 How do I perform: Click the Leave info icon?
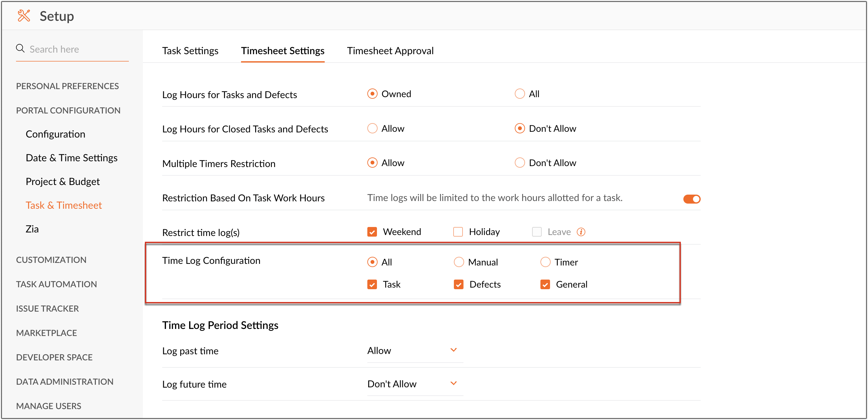pos(580,232)
